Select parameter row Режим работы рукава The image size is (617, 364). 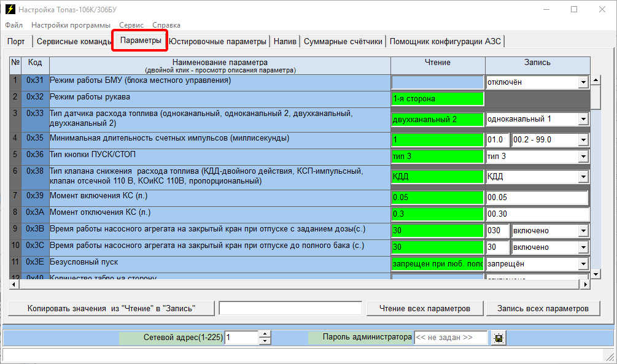[x=220, y=99]
